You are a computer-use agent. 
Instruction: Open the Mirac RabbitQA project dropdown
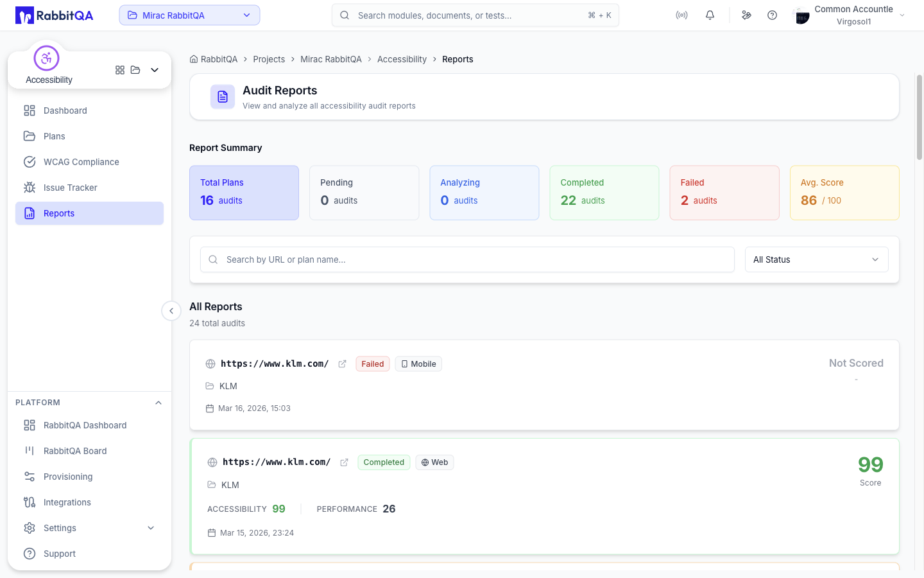[x=189, y=15]
